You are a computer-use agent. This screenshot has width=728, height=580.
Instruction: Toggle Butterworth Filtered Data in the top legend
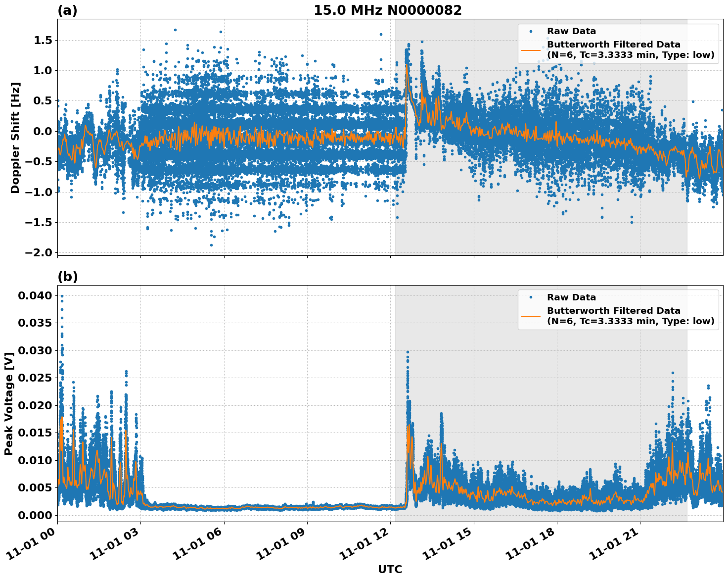tap(613, 45)
